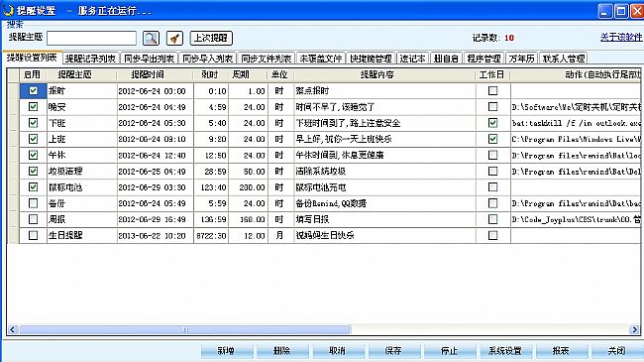The height and width of the screenshot is (362, 644).
Task: Click the app icon in title bar
Action: tap(7, 10)
